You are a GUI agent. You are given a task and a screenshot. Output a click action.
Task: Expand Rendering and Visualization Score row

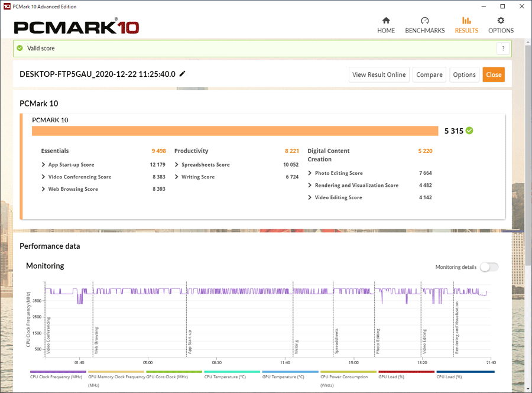point(310,185)
